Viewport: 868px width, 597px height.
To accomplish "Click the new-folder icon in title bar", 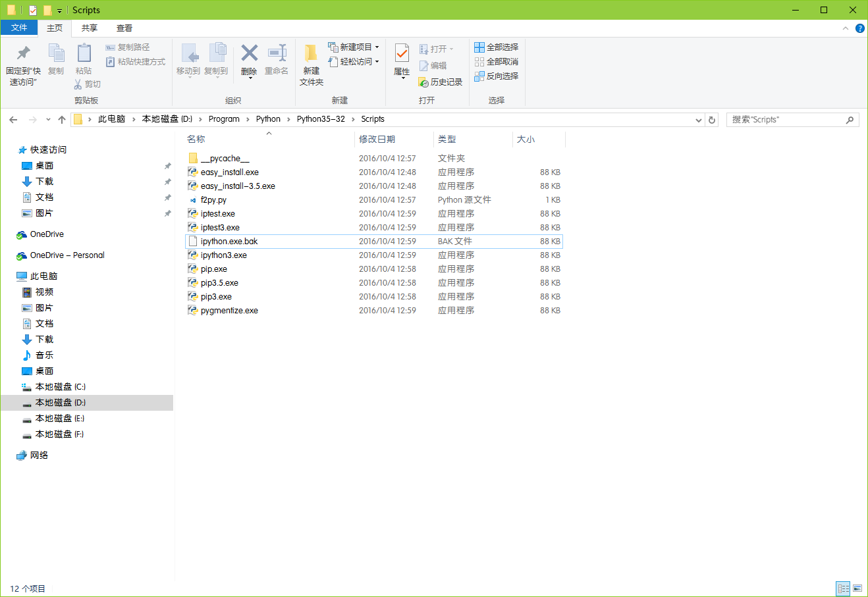I will [47, 10].
